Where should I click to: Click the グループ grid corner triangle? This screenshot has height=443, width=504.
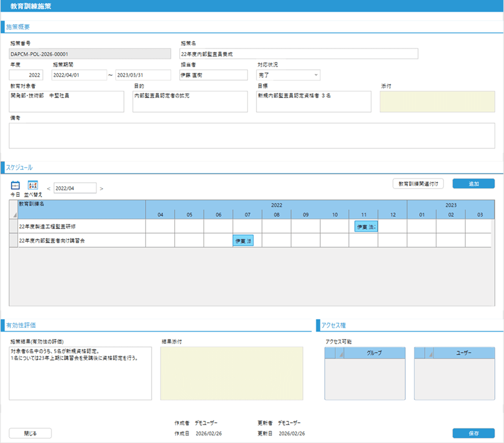pos(339,353)
